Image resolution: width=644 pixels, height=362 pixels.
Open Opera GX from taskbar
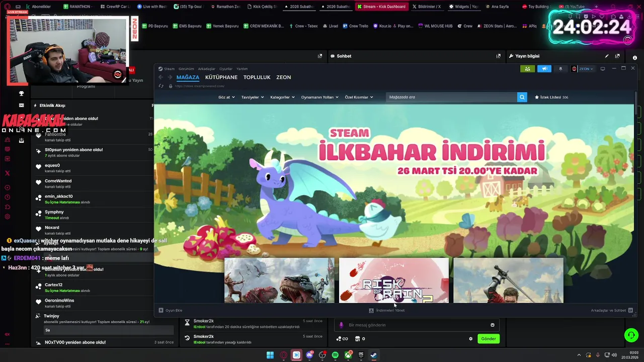click(x=283, y=355)
